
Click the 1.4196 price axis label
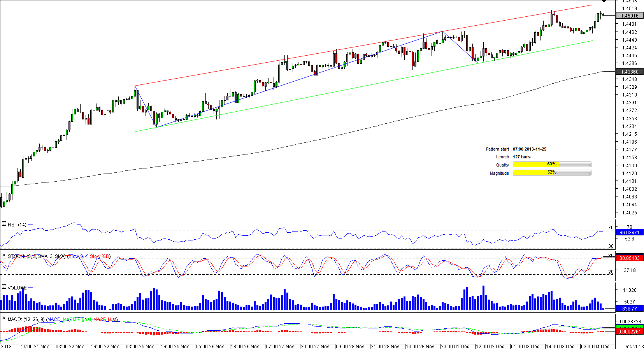tap(630, 142)
